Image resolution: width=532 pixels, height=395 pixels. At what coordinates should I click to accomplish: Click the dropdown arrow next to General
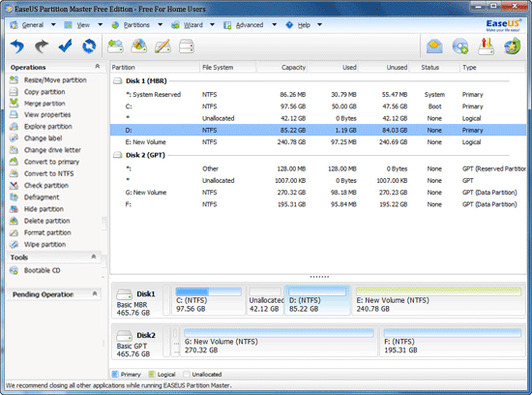53,25
